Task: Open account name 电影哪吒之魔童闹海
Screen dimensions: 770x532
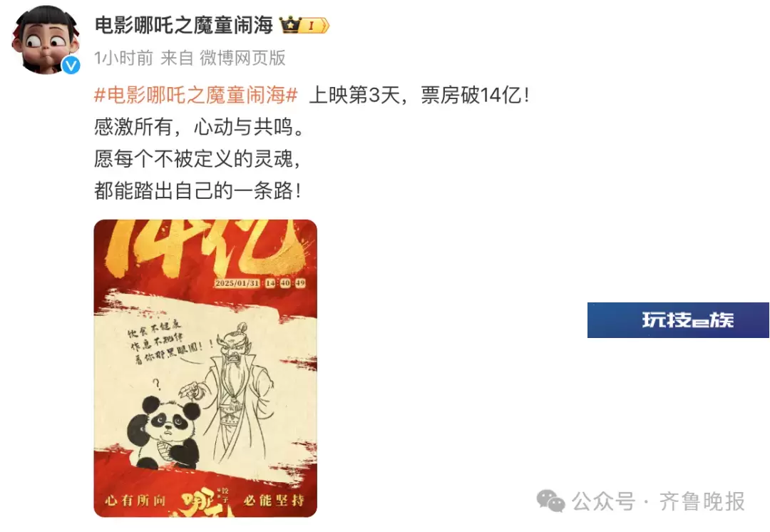Action: (184, 25)
